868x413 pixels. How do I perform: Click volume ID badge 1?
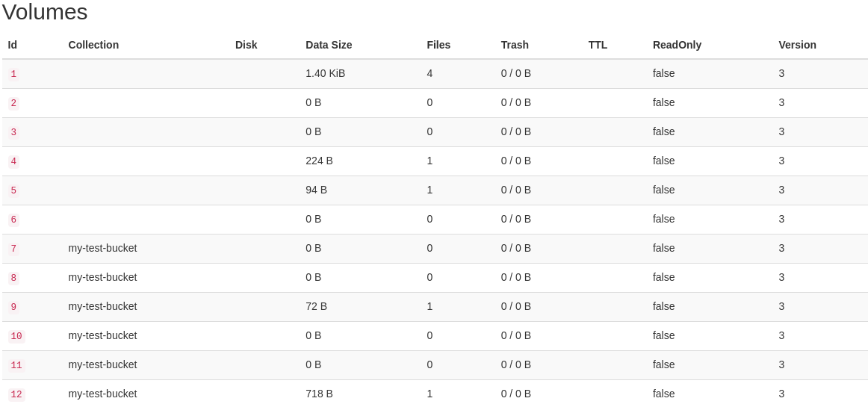click(x=13, y=74)
